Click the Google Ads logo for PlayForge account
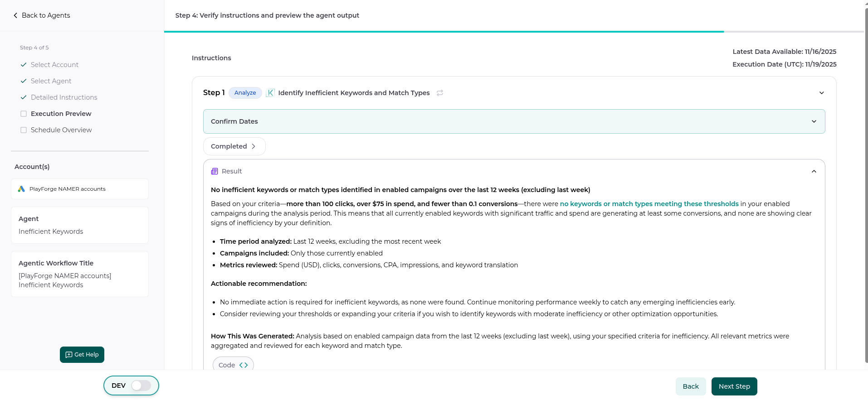Screen dimensions: 868x400 point(21,189)
